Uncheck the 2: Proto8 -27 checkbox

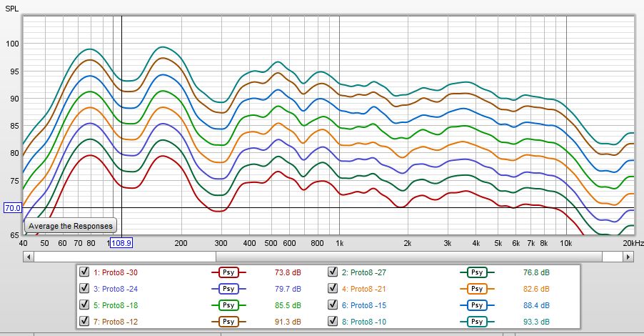pos(333,272)
